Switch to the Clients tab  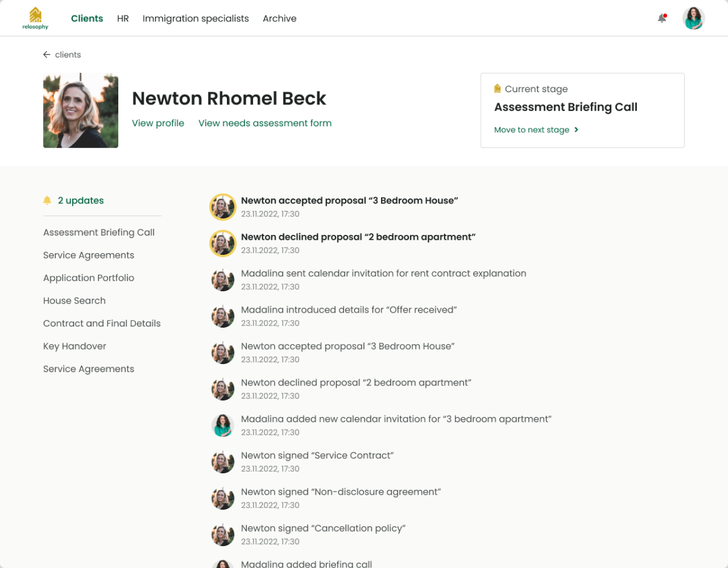(87, 18)
